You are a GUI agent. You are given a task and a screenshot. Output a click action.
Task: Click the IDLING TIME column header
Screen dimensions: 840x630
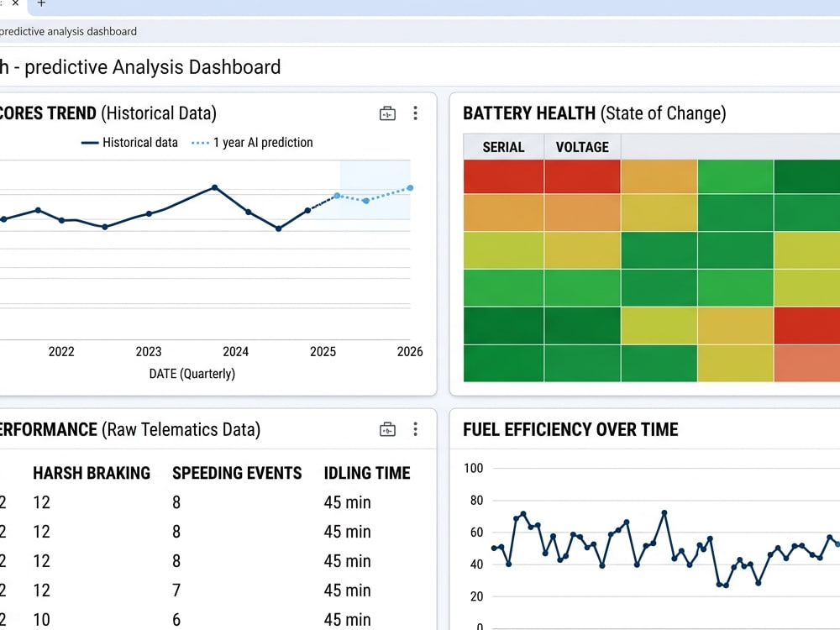click(x=367, y=473)
